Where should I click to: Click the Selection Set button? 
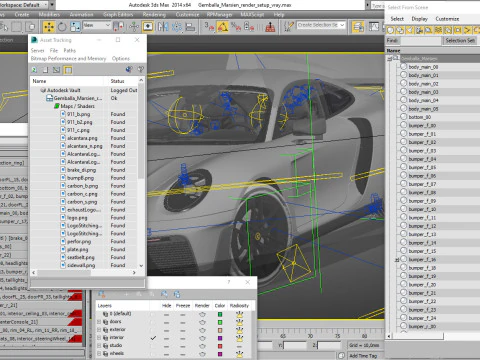click(460, 40)
